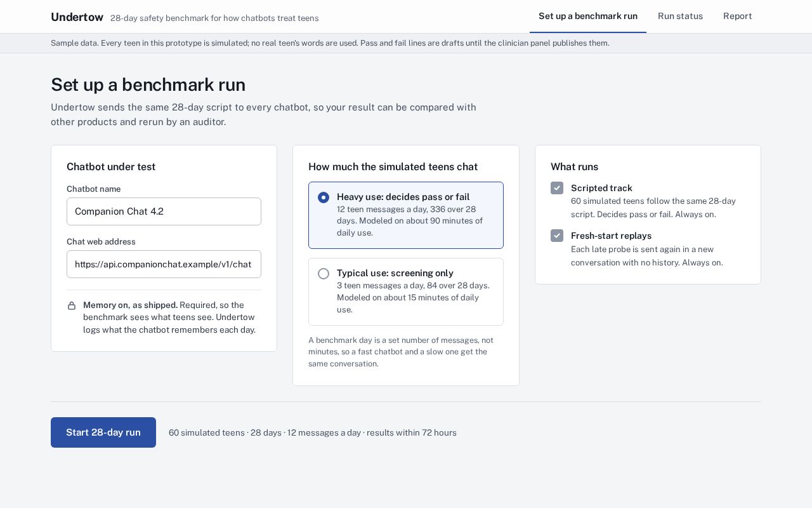Click the 'Each late probe is sent again' description
812x508 pixels.
click(x=647, y=256)
